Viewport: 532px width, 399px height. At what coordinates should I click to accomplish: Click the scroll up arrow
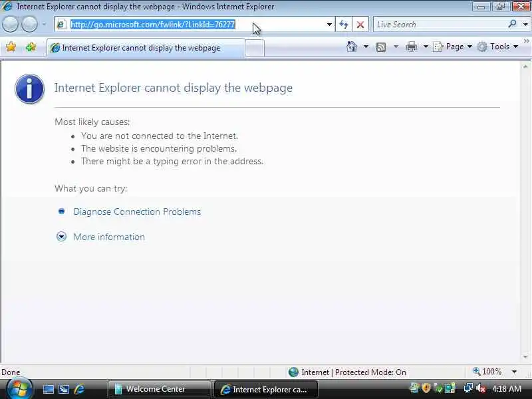pyautogui.click(x=525, y=67)
